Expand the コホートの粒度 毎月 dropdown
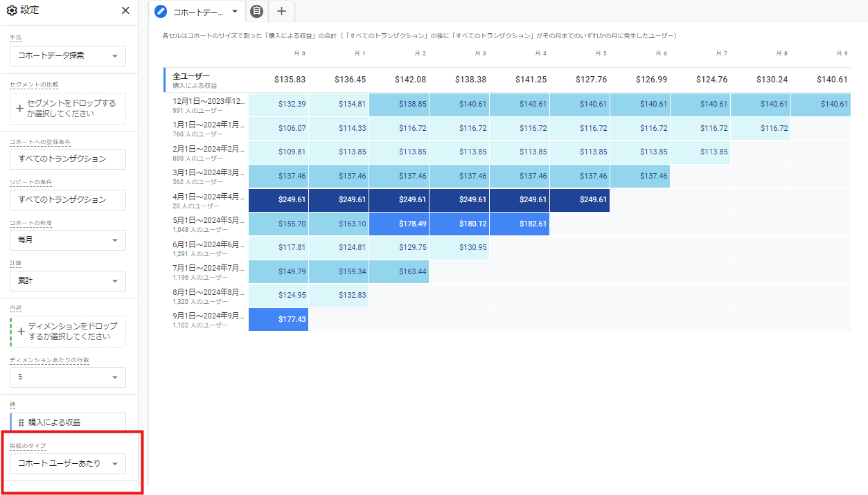 coord(68,240)
